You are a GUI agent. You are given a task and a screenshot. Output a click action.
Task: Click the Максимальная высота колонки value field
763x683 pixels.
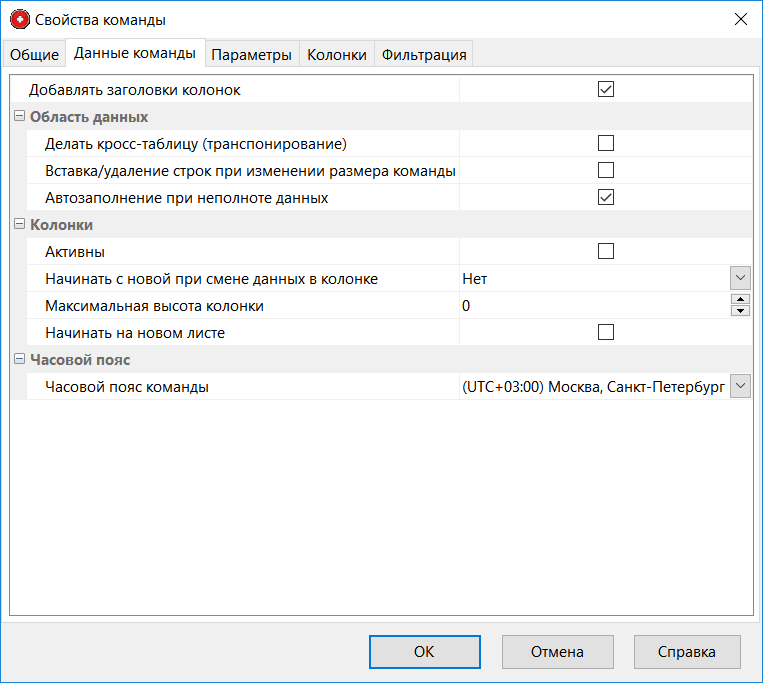(x=590, y=306)
